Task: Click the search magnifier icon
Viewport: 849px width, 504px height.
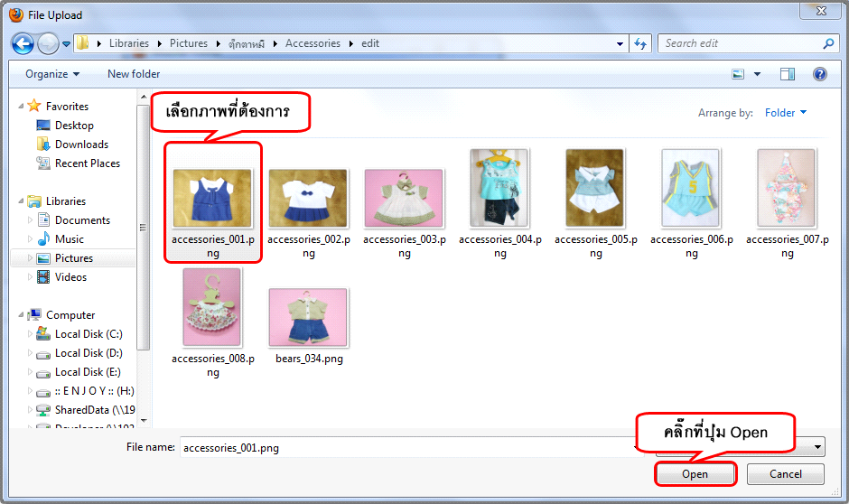Action: click(828, 43)
